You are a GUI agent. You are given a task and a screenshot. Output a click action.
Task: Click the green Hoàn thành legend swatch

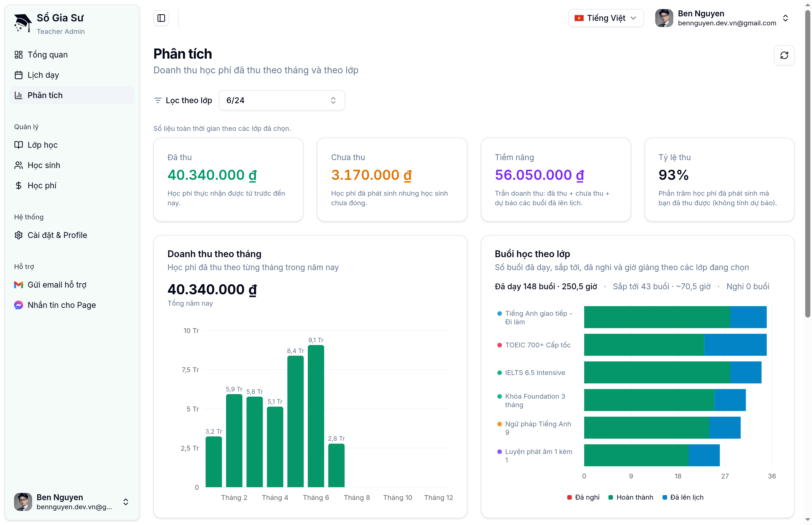pos(610,497)
